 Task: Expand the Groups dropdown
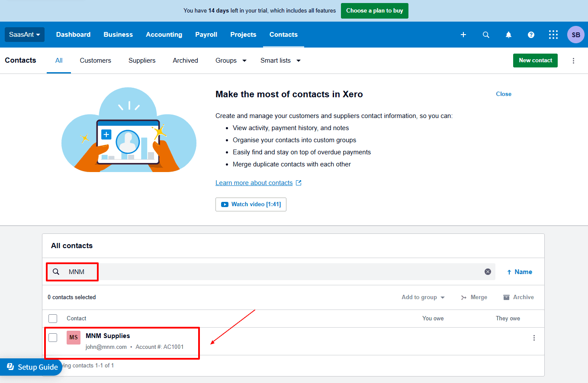231,61
